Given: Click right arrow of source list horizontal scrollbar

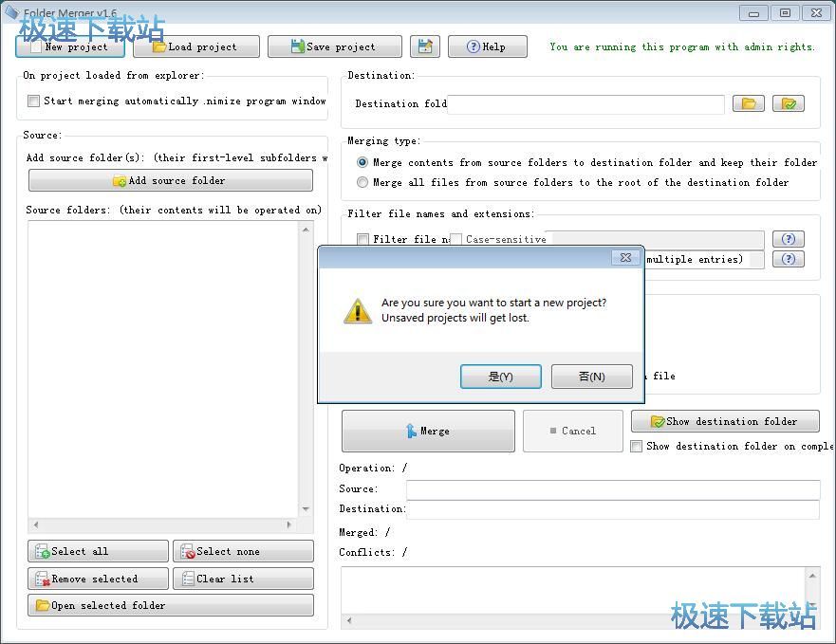Looking at the screenshot, I should point(289,524).
